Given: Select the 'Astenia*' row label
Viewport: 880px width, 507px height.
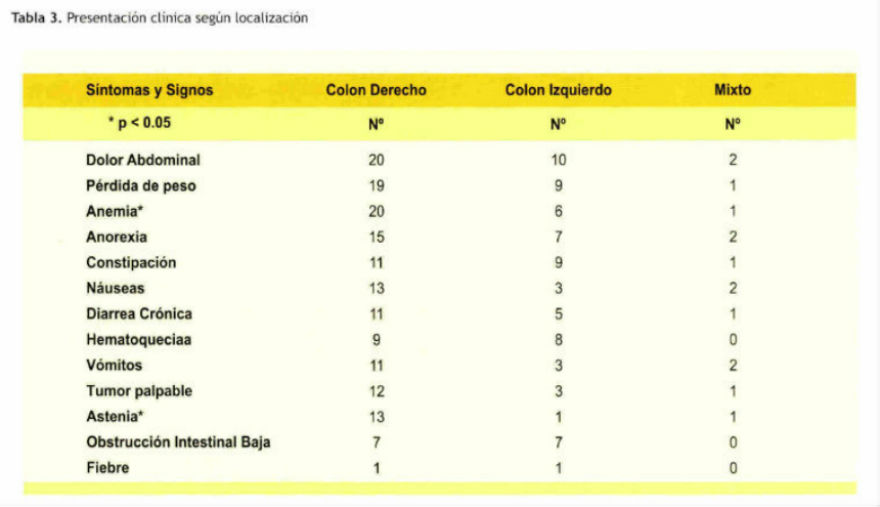Looking at the screenshot, I should (x=114, y=417).
